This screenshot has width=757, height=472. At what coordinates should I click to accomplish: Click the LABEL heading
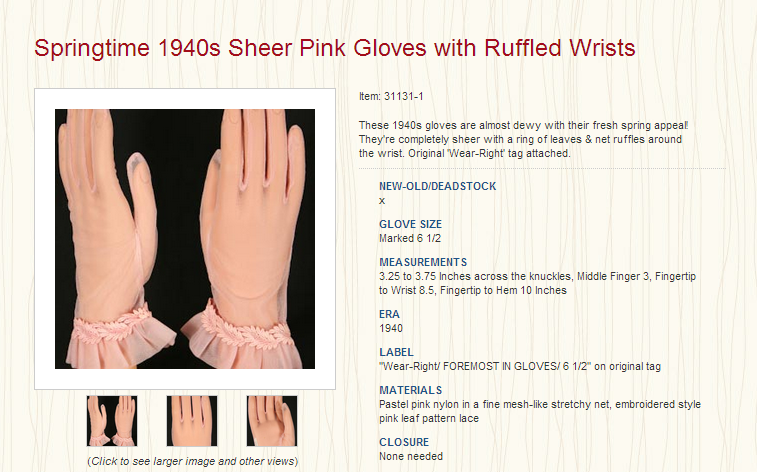tap(396, 352)
